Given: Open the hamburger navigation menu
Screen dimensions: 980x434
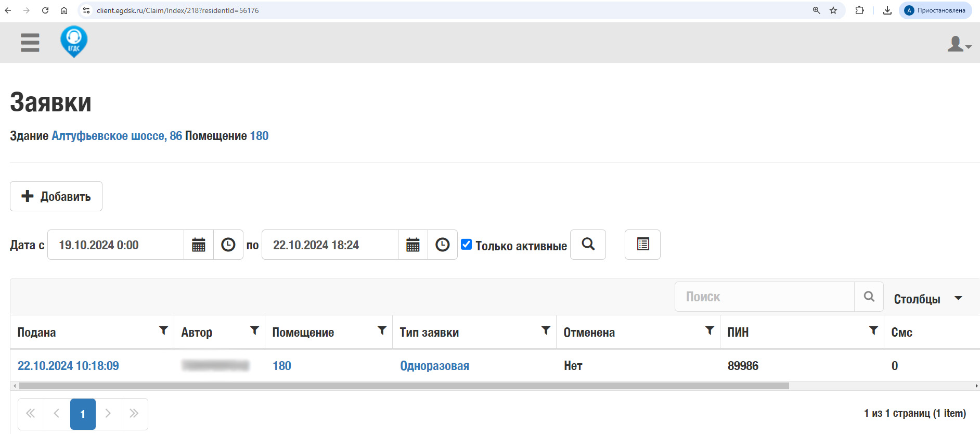Looking at the screenshot, I should coord(30,43).
